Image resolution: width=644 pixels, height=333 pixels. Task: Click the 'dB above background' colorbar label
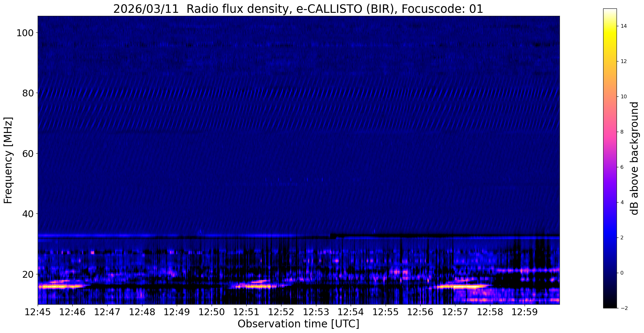(x=634, y=158)
